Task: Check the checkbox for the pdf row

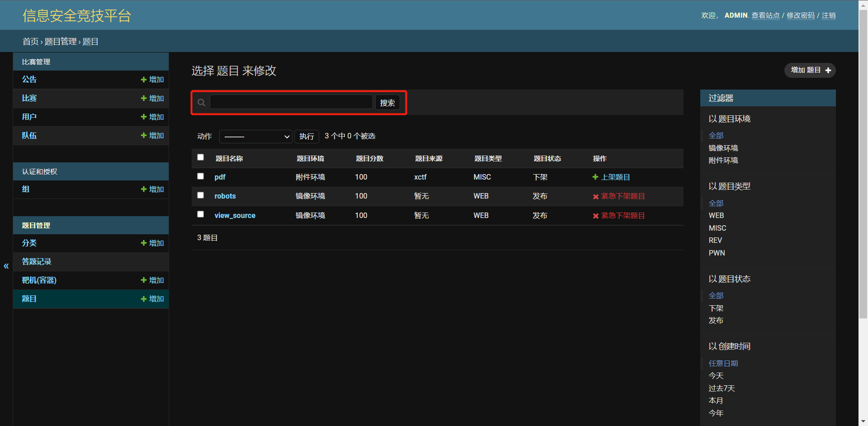Action: [x=201, y=176]
